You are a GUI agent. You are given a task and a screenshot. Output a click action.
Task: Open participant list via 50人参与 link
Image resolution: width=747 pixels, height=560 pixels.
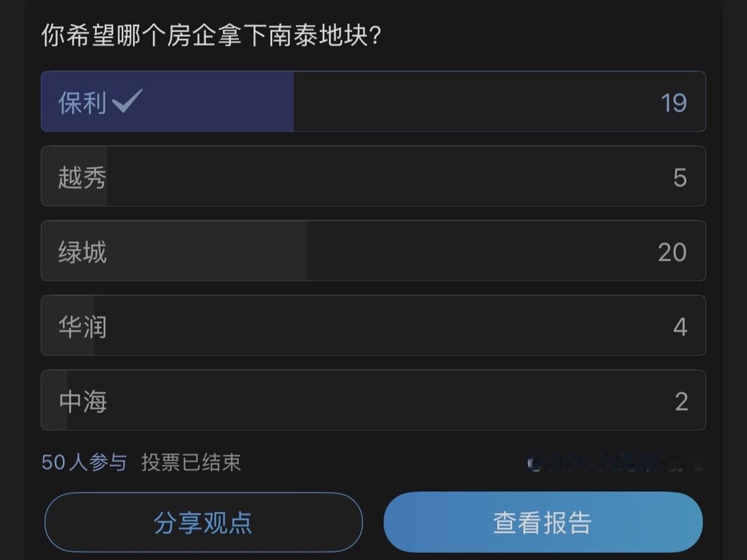pos(82,462)
